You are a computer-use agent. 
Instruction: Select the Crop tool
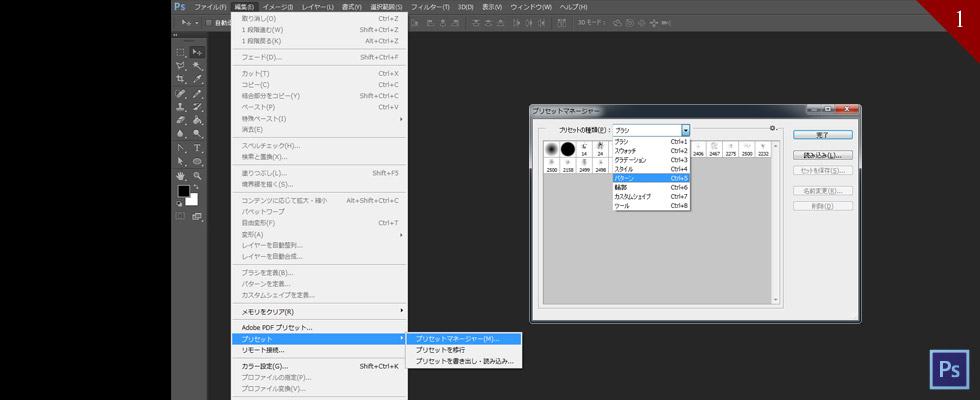pos(181,79)
